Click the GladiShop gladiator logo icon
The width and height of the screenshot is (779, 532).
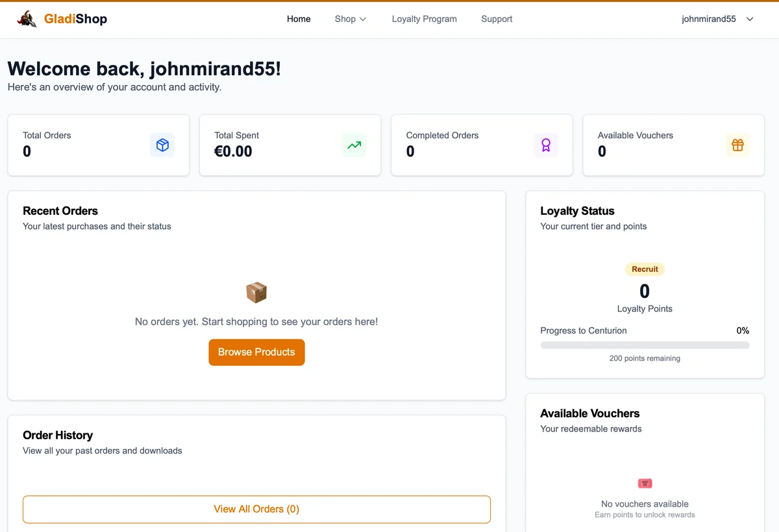click(27, 19)
